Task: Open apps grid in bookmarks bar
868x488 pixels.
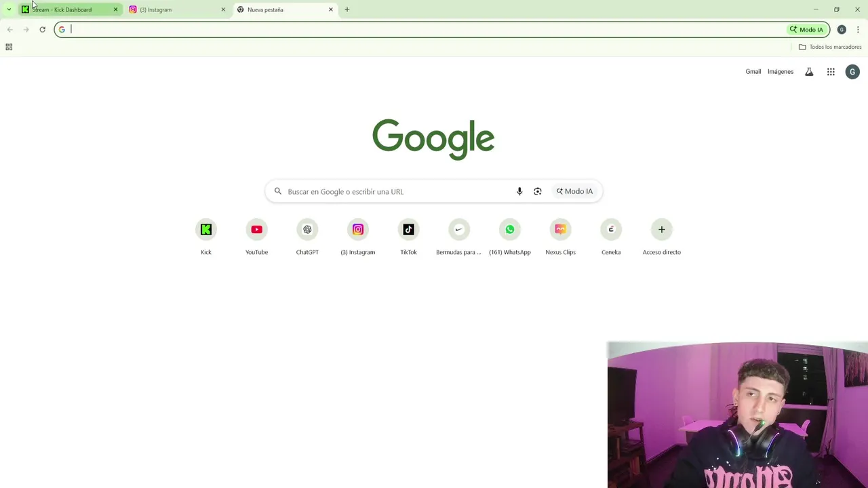Action: pos(9,47)
